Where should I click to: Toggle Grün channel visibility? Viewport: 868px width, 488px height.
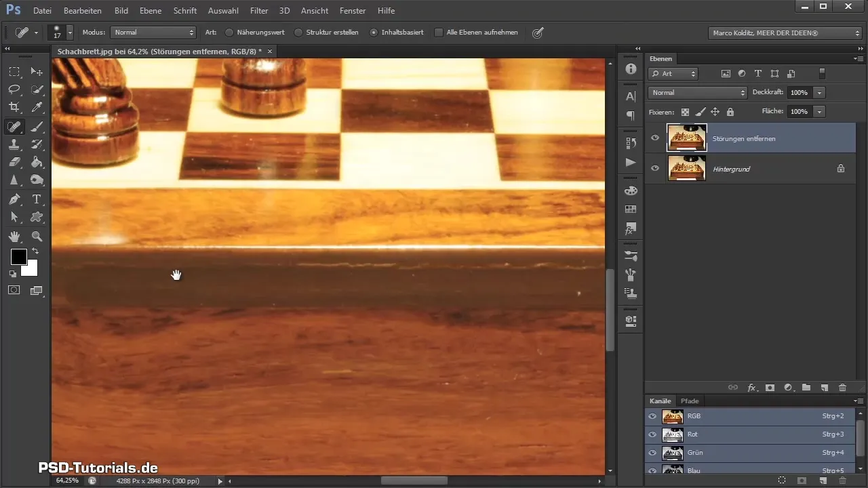pos(653,453)
